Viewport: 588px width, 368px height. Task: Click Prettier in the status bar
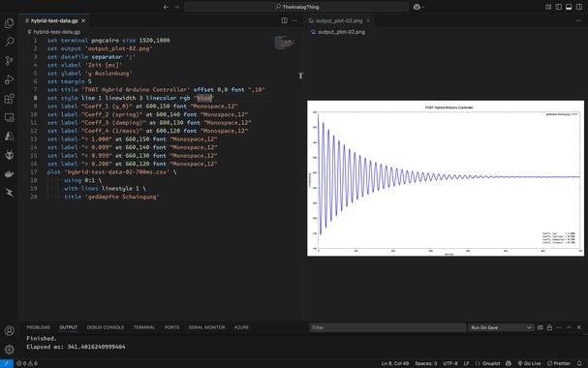click(x=559, y=363)
